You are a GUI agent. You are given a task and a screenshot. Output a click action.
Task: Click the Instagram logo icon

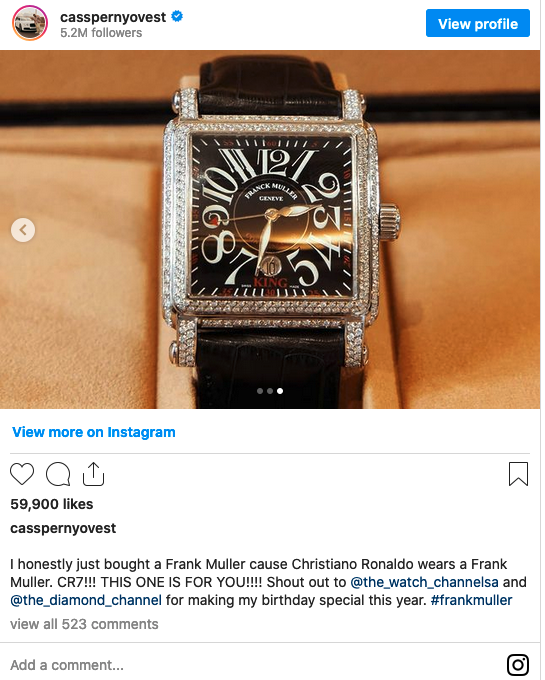[x=518, y=665]
